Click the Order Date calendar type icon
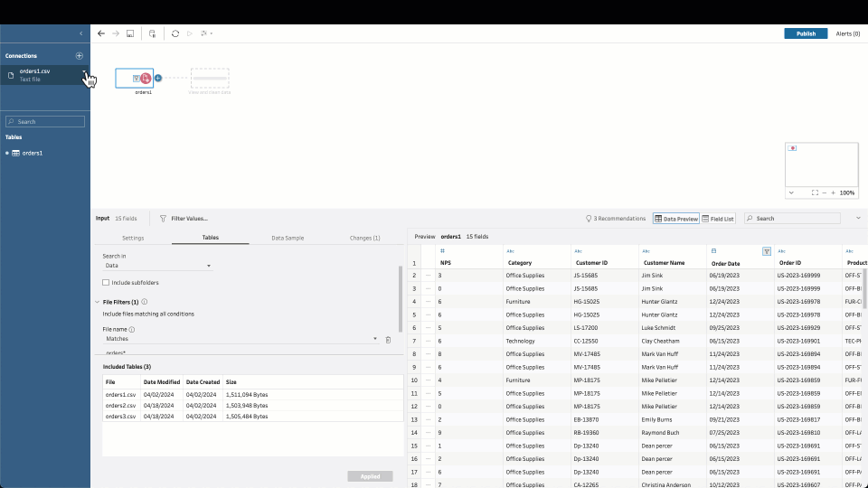 [x=713, y=251]
